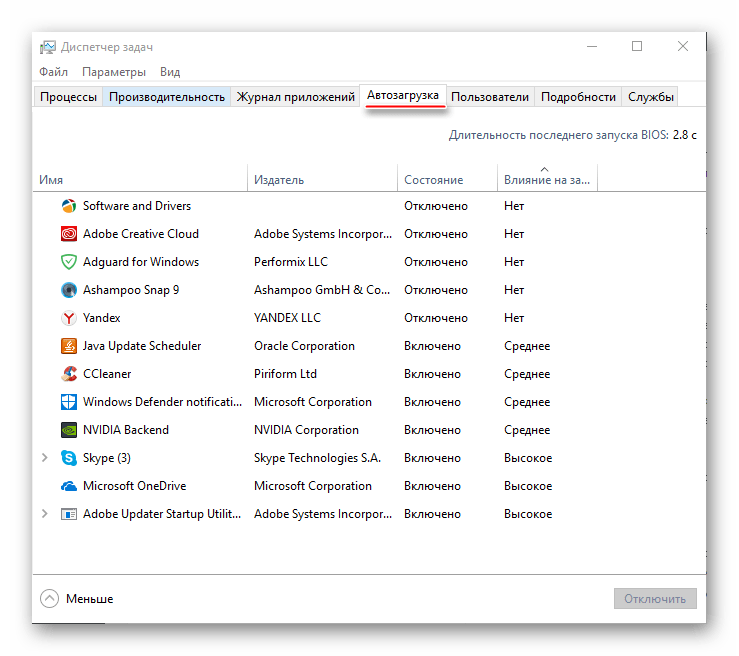Select the Microsoft OneDrive entry name
Screen dimensions: 739x656
point(135,486)
